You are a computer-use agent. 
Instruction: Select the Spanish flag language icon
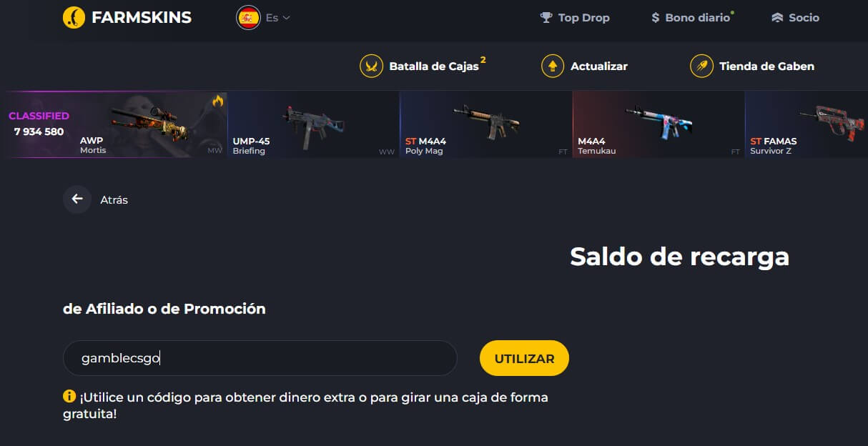pyautogui.click(x=248, y=18)
